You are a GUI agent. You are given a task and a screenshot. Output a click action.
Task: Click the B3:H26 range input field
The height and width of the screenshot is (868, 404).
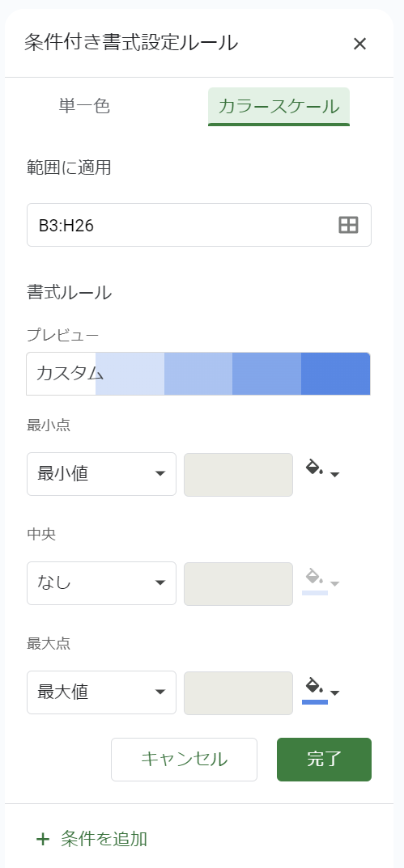[x=199, y=225]
